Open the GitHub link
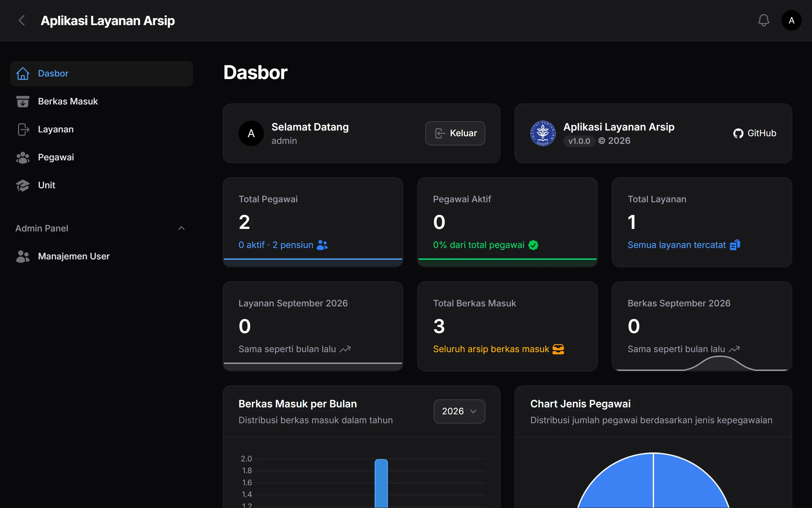The height and width of the screenshot is (508, 812). point(755,133)
